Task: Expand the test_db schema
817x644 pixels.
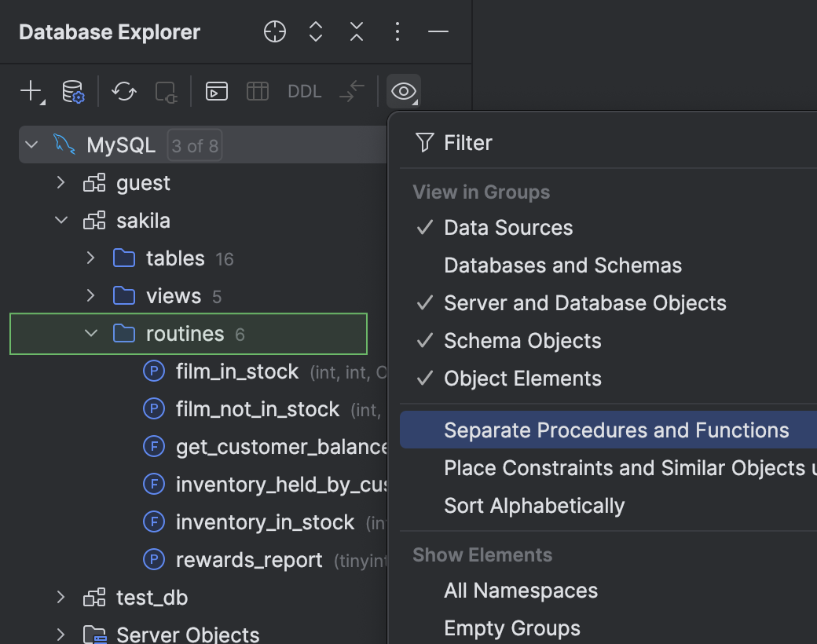Action: click(x=61, y=597)
